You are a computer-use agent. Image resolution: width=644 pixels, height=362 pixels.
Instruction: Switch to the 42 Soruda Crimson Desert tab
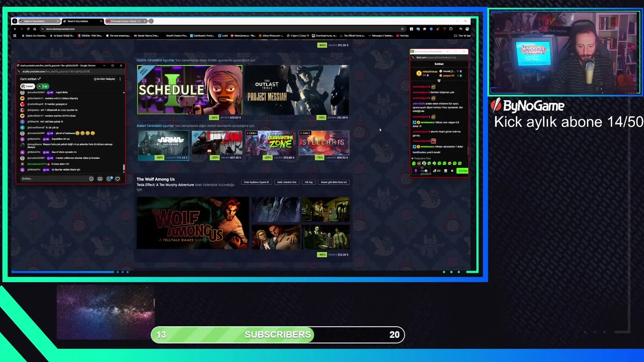[x=126, y=21]
